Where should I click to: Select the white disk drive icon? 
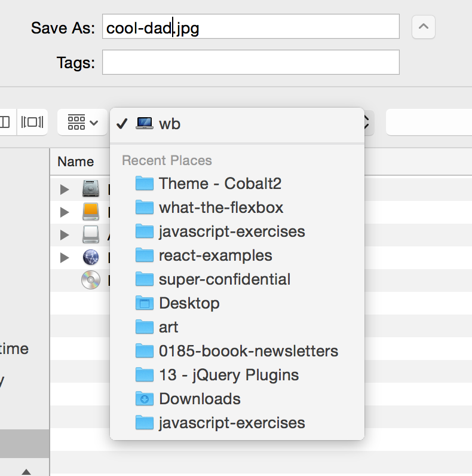(91, 234)
